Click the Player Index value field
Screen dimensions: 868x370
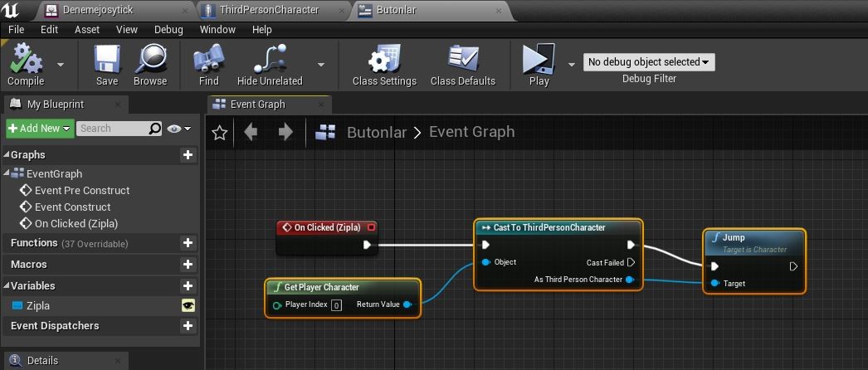[336, 304]
